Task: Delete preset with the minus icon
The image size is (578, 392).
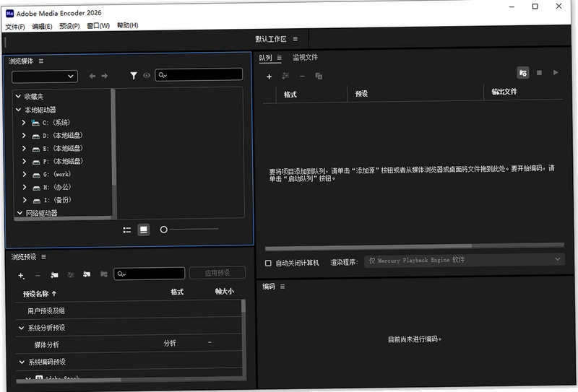Action: point(38,276)
